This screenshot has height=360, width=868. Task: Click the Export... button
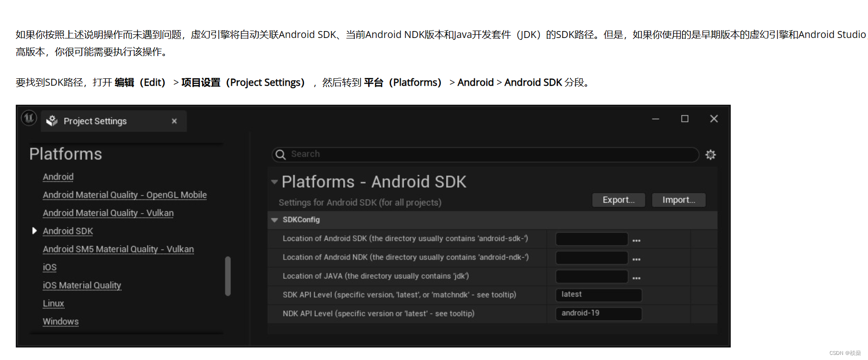tap(619, 200)
